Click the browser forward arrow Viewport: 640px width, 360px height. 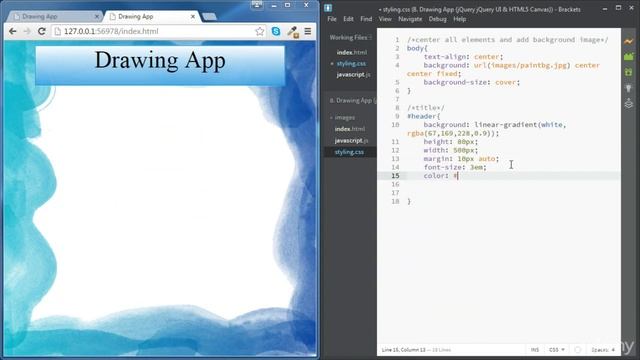tap(27, 31)
